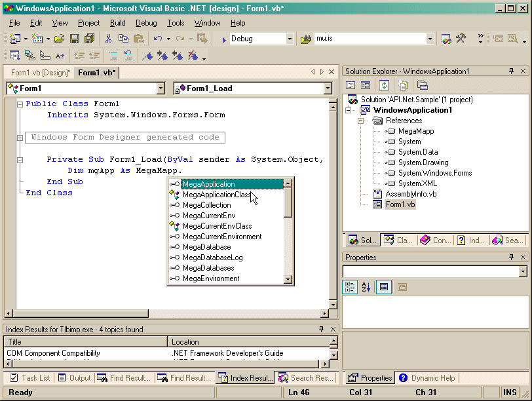Switch to the Form1.vb [Design] tab

click(x=40, y=72)
